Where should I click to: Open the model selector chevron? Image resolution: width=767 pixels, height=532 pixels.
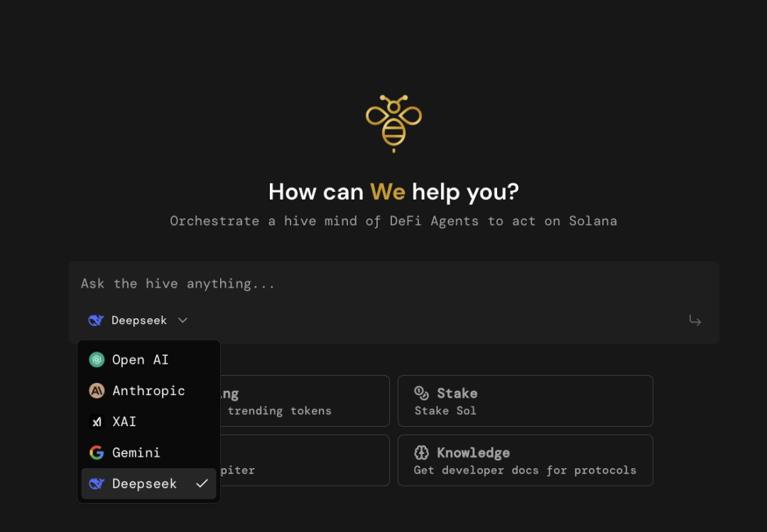pyautogui.click(x=183, y=320)
